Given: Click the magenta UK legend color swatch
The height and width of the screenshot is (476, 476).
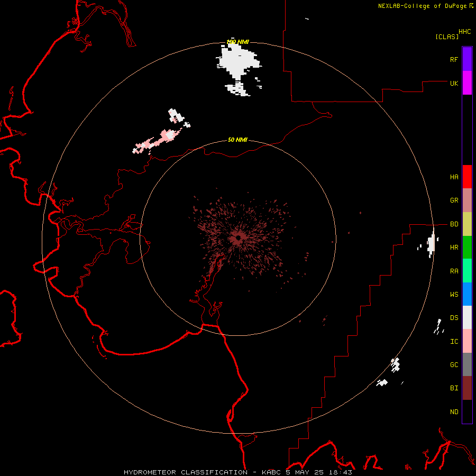Looking at the screenshot, I should 467,83.
